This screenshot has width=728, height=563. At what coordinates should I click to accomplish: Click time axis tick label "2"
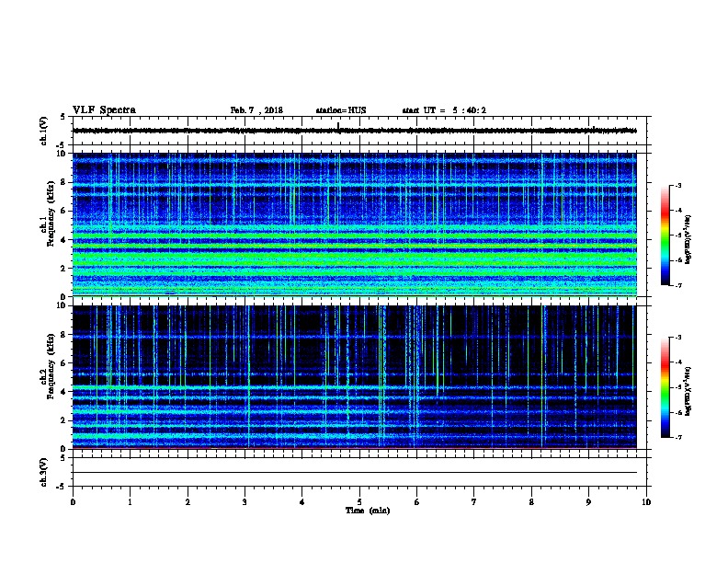click(188, 502)
